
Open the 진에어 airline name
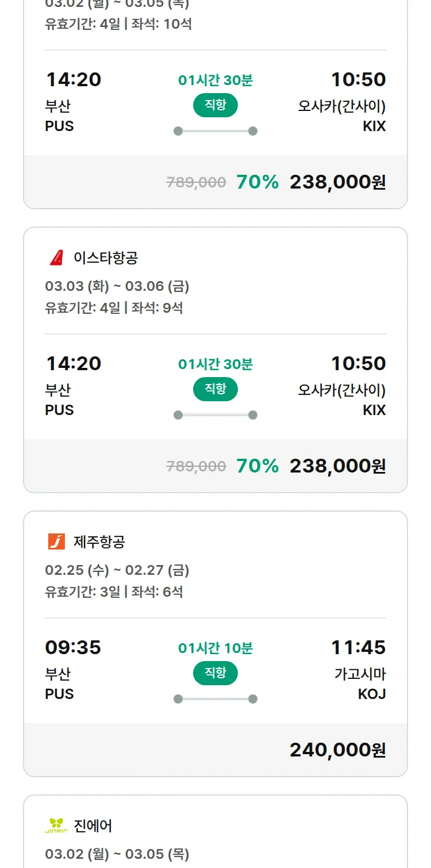(x=93, y=825)
